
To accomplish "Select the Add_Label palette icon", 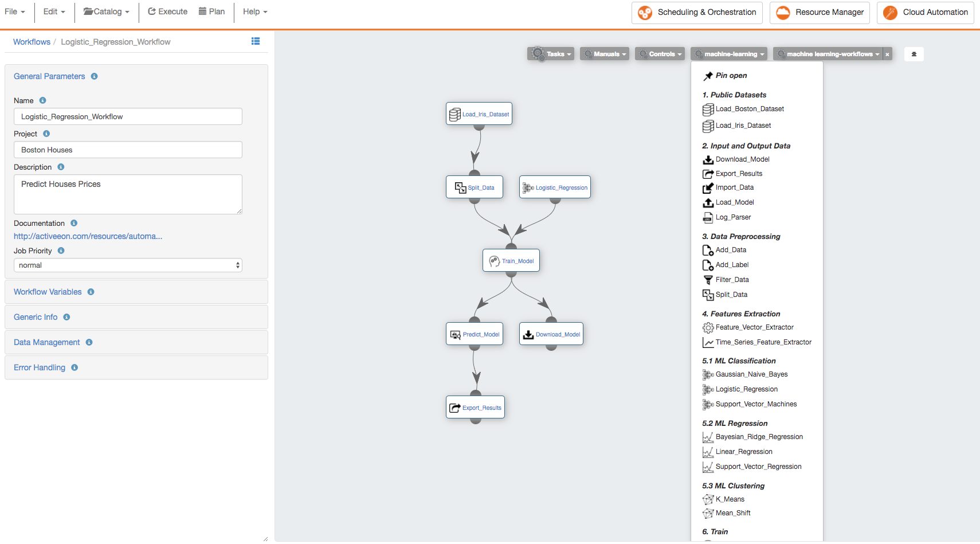I will pos(708,265).
